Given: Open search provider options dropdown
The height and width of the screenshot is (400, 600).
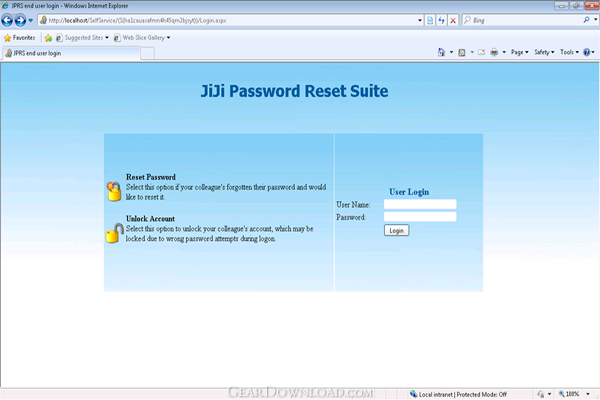Looking at the screenshot, I should [596, 20].
